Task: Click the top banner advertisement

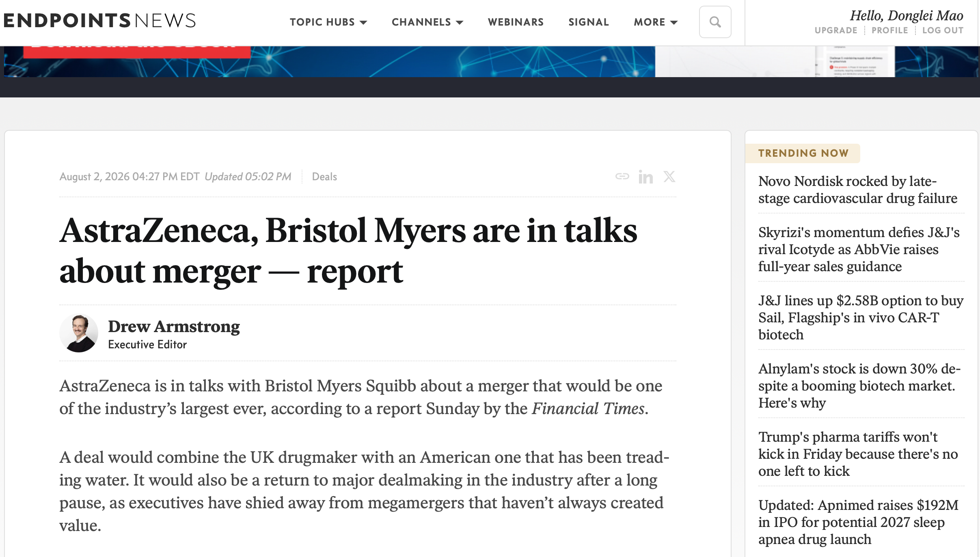Action: [x=491, y=61]
